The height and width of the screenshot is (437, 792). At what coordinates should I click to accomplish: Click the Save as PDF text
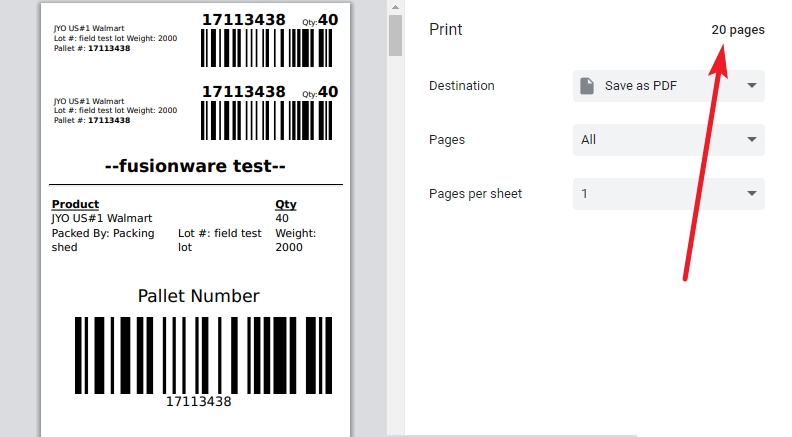(640, 86)
